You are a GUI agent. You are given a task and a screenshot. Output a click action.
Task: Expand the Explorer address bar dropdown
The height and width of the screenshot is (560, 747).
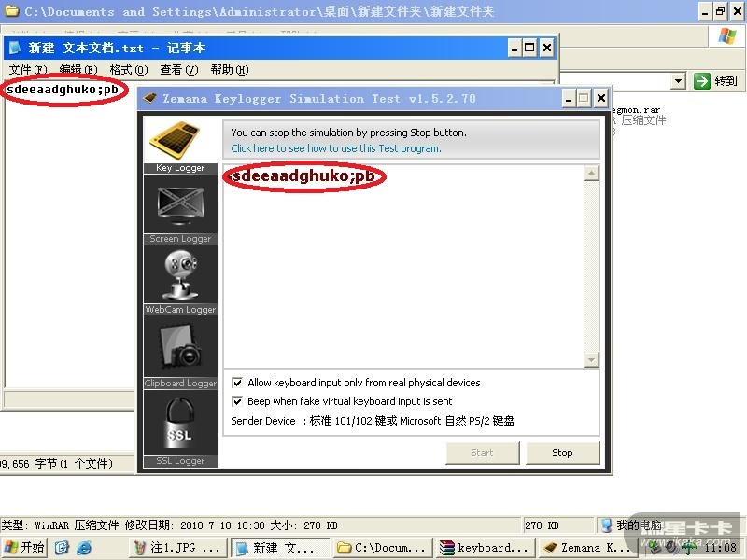679,81
